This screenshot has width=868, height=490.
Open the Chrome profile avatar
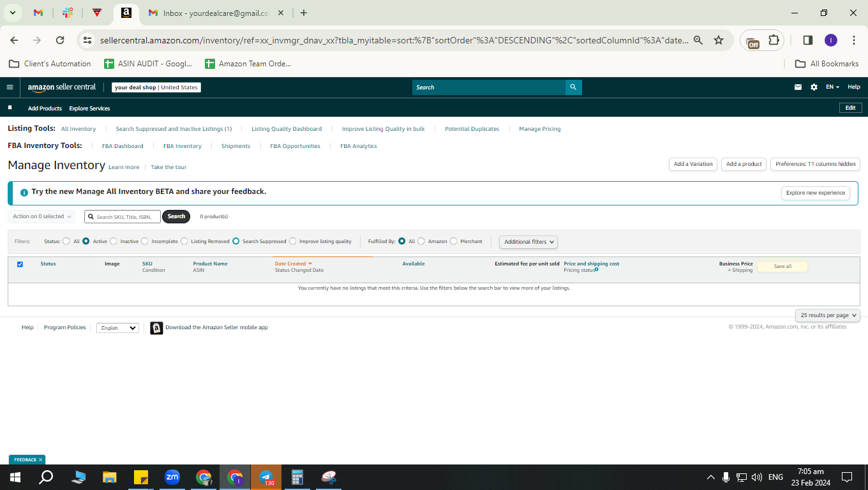pos(830,40)
